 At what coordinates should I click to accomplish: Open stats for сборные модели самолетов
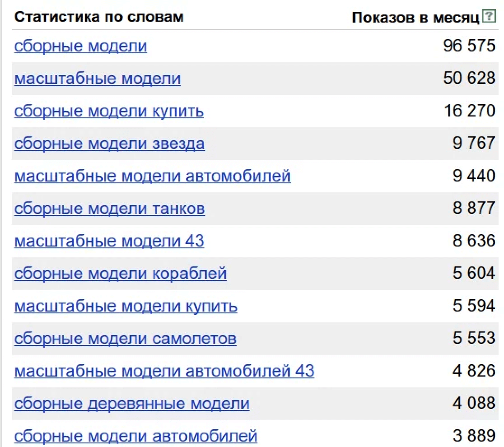point(126,338)
